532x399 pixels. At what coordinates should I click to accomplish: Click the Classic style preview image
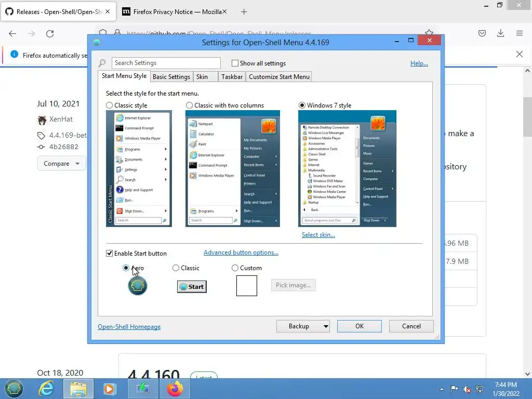coord(139,168)
